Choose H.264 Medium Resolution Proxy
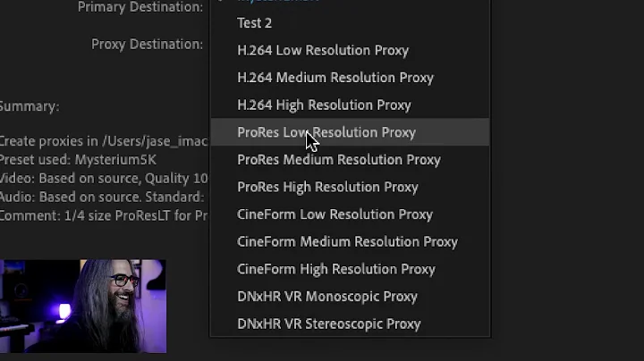 (x=350, y=78)
